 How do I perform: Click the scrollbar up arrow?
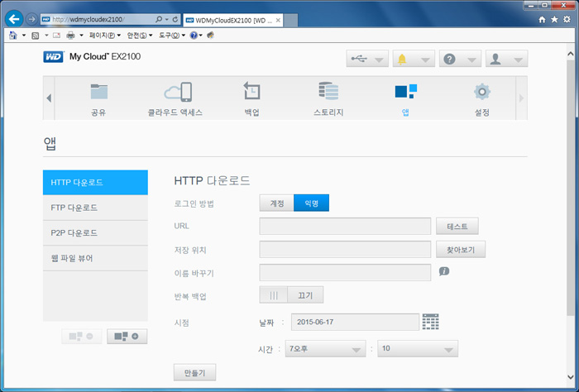tap(570, 54)
